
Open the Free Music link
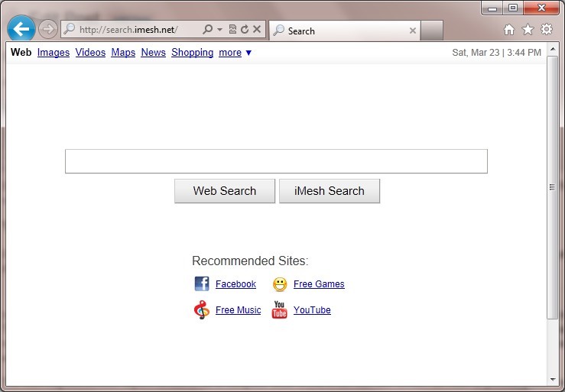click(239, 309)
